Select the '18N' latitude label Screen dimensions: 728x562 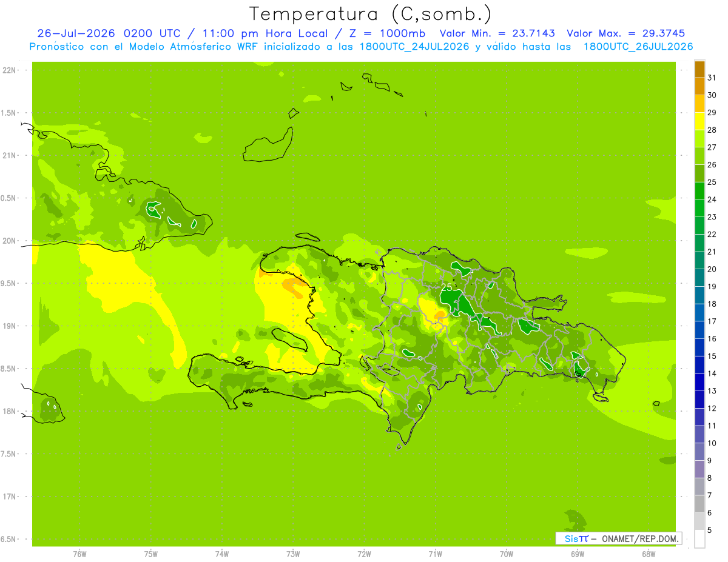(x=9, y=411)
